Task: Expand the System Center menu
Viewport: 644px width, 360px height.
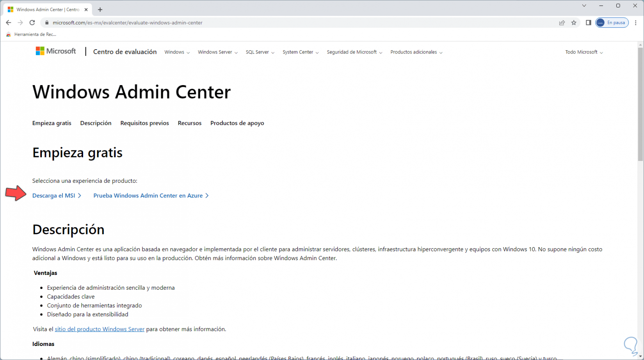Action: click(301, 52)
